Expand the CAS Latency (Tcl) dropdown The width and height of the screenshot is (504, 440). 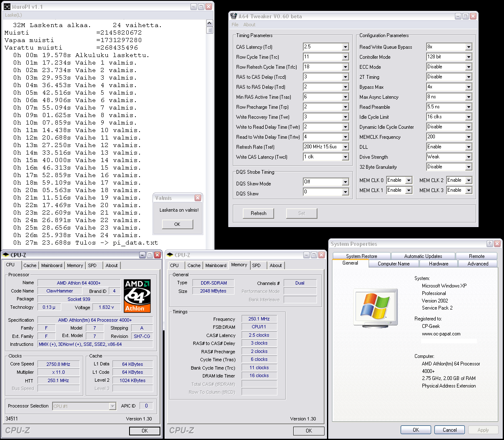click(345, 47)
